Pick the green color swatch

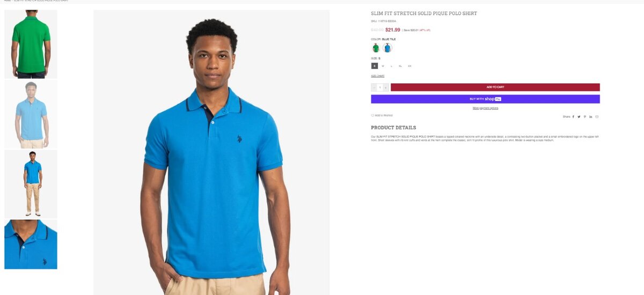point(376,48)
